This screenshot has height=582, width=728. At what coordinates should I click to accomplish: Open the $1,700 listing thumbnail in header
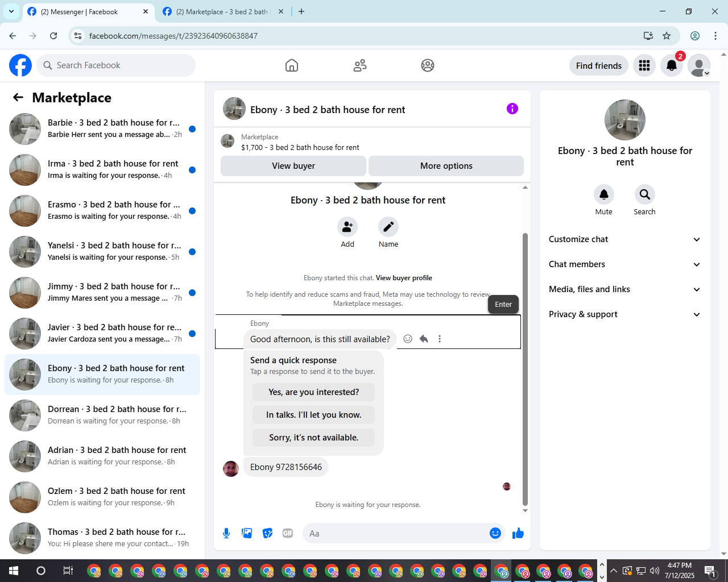tap(227, 141)
